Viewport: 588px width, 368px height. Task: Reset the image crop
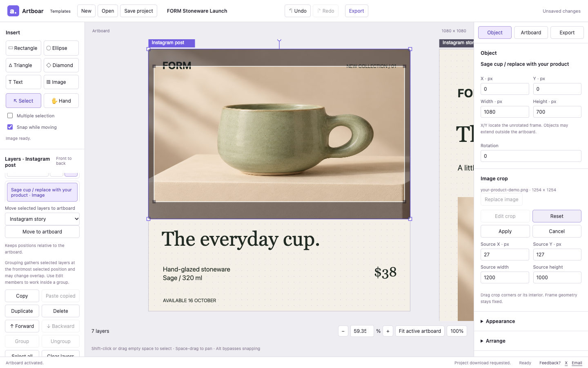(x=557, y=216)
